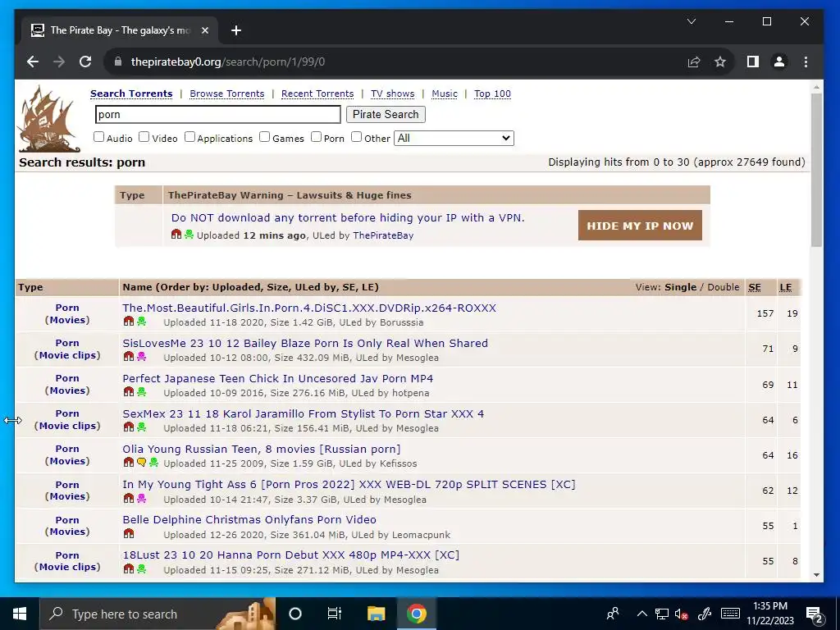840x630 pixels.
Task: Open the Chrome profile icon
Action: point(779,62)
